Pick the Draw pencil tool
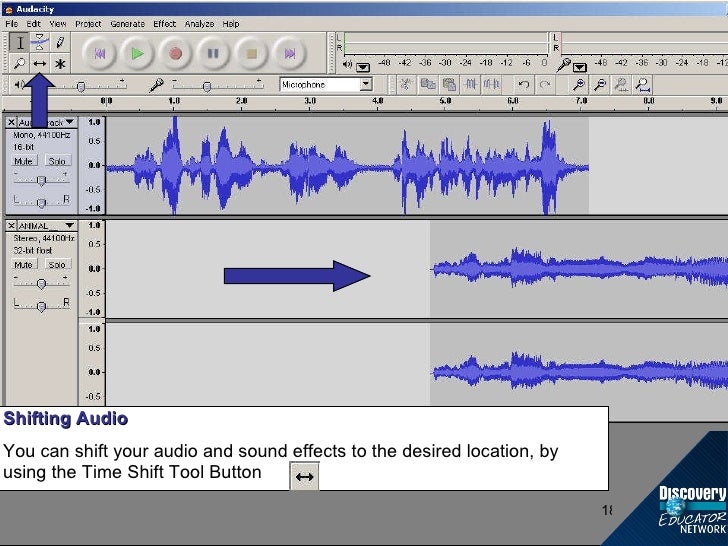The width and height of the screenshot is (728, 546). [x=60, y=42]
